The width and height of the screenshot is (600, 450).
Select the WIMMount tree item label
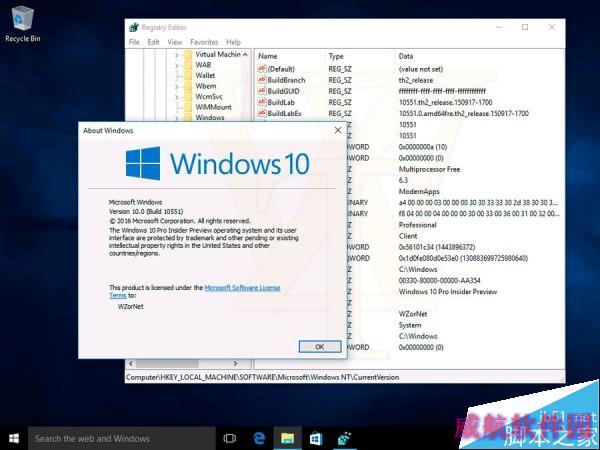214,107
